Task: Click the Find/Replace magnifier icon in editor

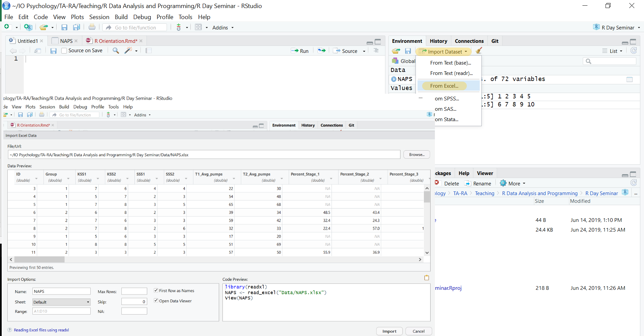Action: click(116, 51)
